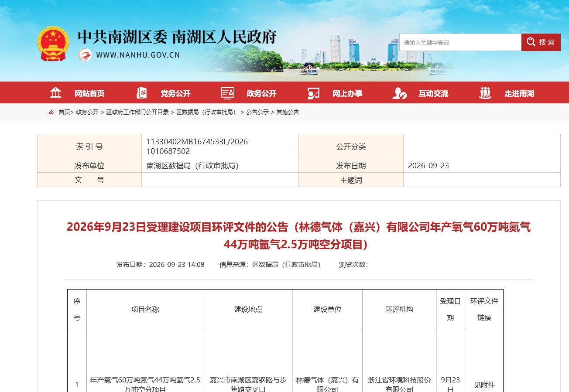Click the red announcement headline
This screenshot has height=392, width=569.
298,236
